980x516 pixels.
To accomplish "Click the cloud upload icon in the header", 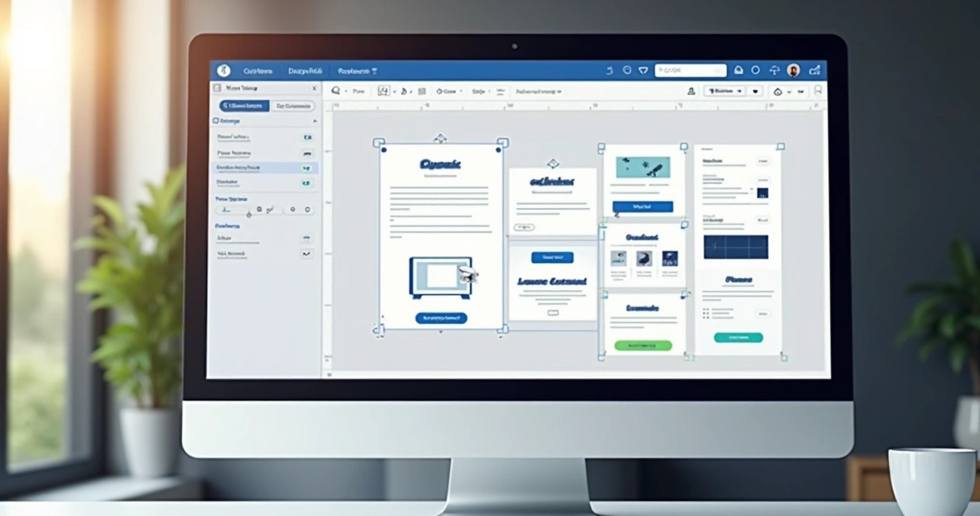I will (774, 71).
